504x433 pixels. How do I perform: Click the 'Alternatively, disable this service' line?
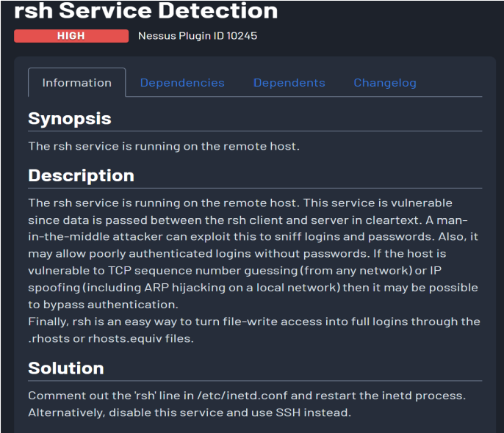pos(190,412)
